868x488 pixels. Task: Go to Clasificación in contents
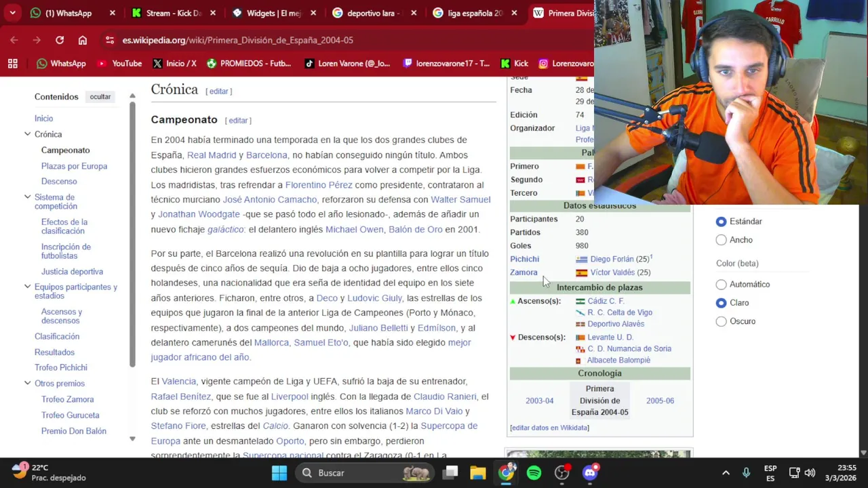[x=57, y=336]
